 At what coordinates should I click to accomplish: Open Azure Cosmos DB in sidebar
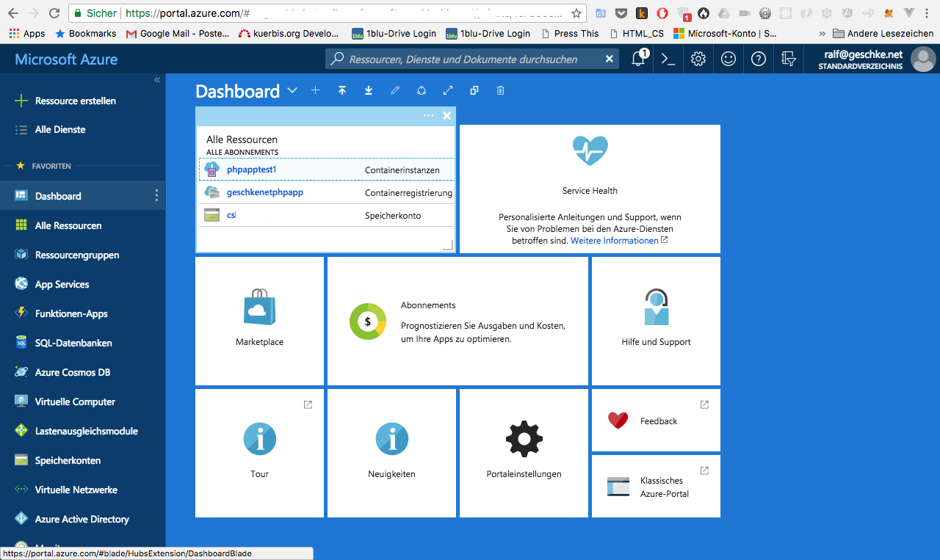[x=82, y=372]
